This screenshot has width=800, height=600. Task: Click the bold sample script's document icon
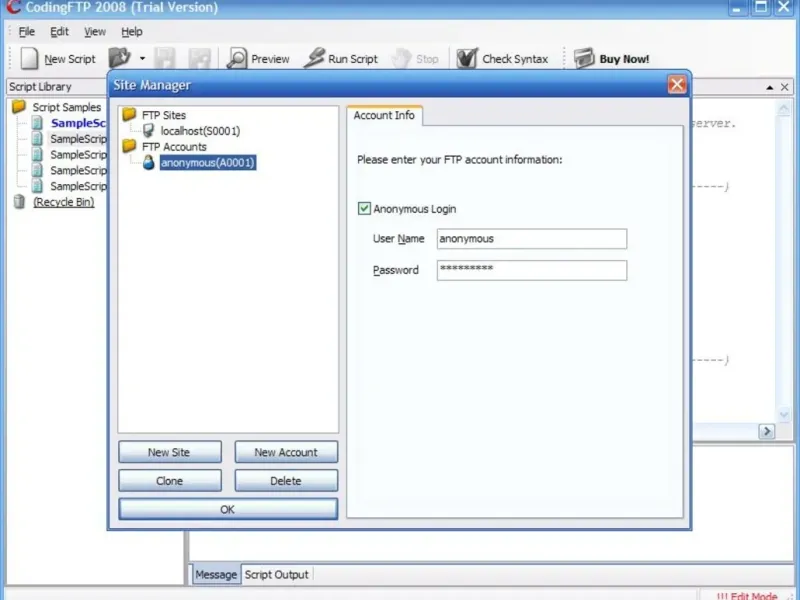pos(37,122)
